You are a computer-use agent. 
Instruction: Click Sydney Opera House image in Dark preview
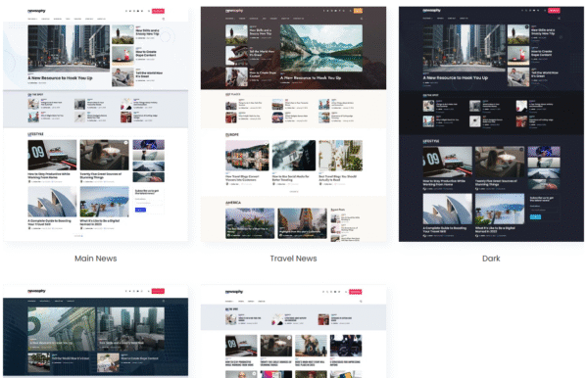pyautogui.click(x=448, y=209)
